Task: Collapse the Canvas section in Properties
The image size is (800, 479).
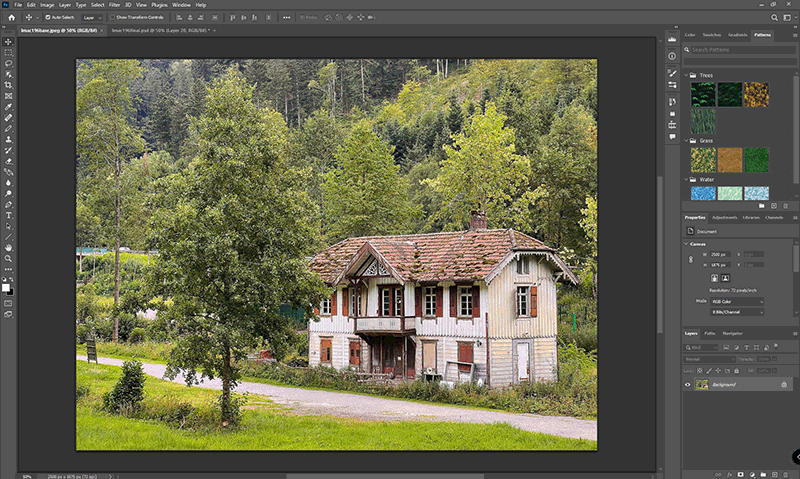Action: tap(686, 244)
